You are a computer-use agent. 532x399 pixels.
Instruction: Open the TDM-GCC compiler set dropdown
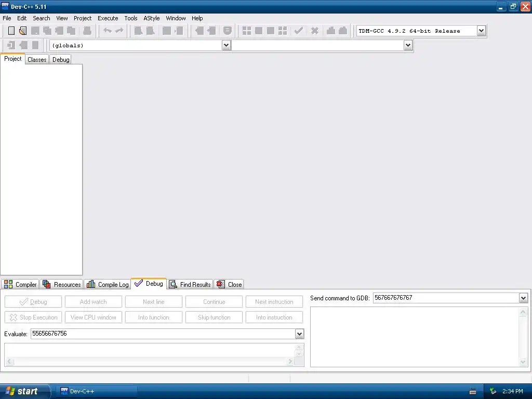pos(481,31)
